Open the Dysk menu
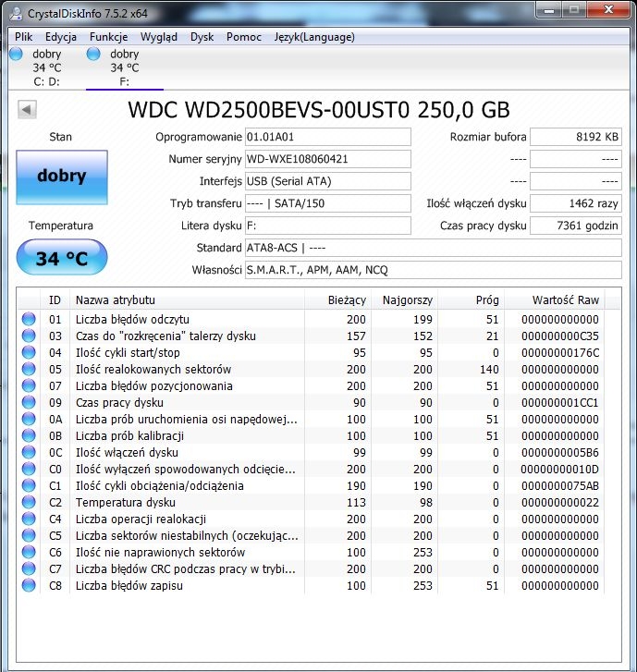This screenshot has width=637, height=672. (202, 37)
